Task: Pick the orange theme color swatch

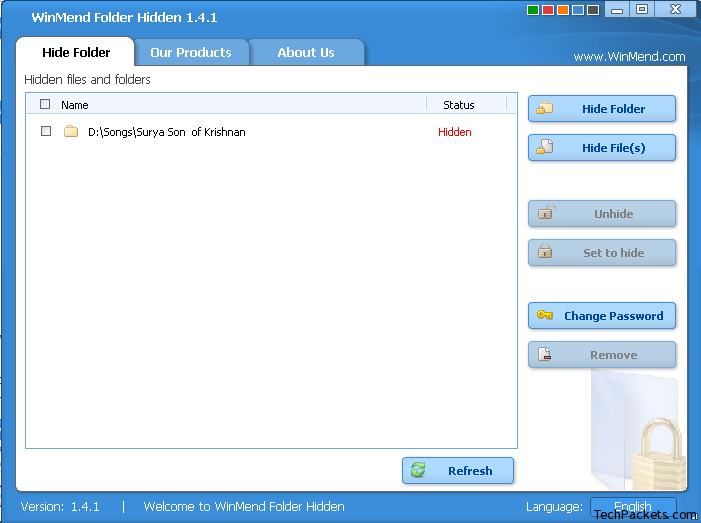Action: click(563, 10)
